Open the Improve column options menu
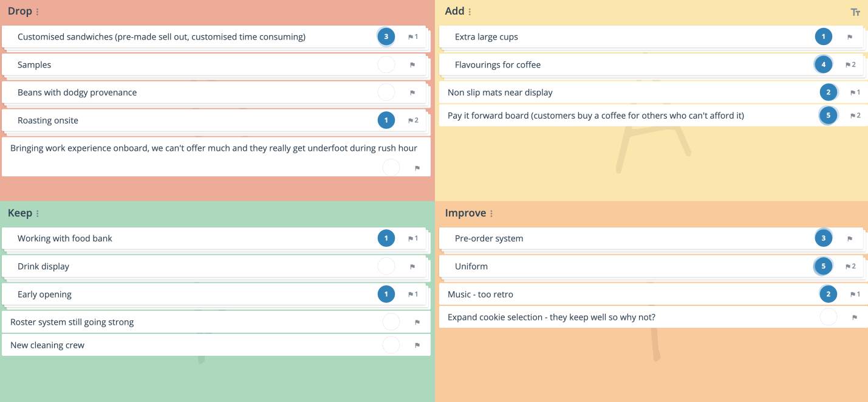Viewport: 868px width, 402px height. [491, 214]
